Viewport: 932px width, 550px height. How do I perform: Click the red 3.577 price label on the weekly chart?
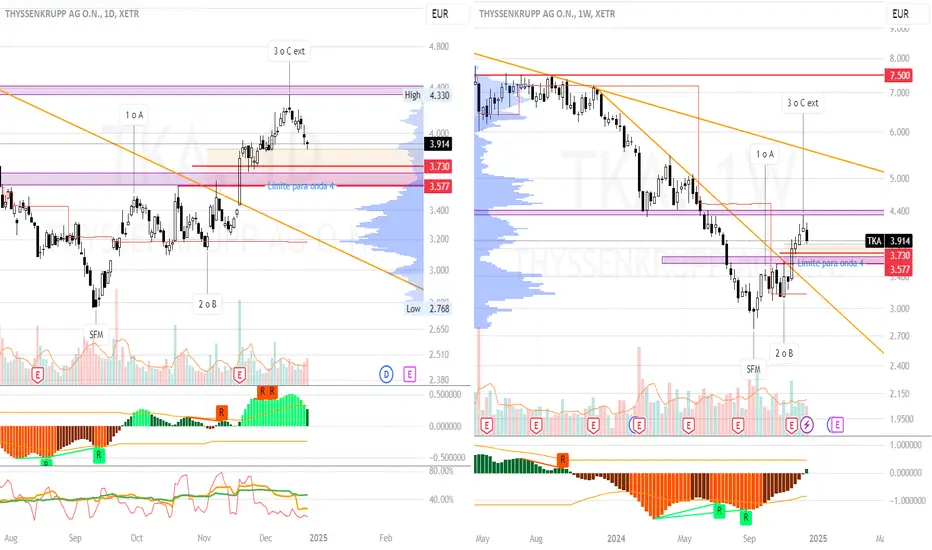pos(899,269)
